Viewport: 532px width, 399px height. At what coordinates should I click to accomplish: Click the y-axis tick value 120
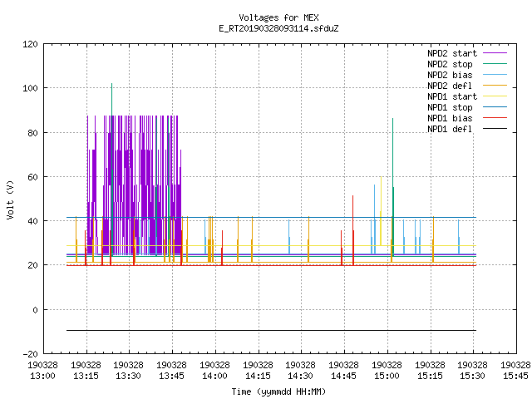click(x=30, y=44)
